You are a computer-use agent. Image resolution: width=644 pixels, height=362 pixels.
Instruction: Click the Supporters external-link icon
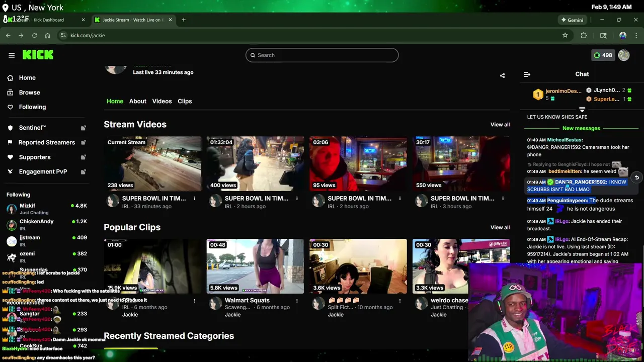[x=84, y=157]
